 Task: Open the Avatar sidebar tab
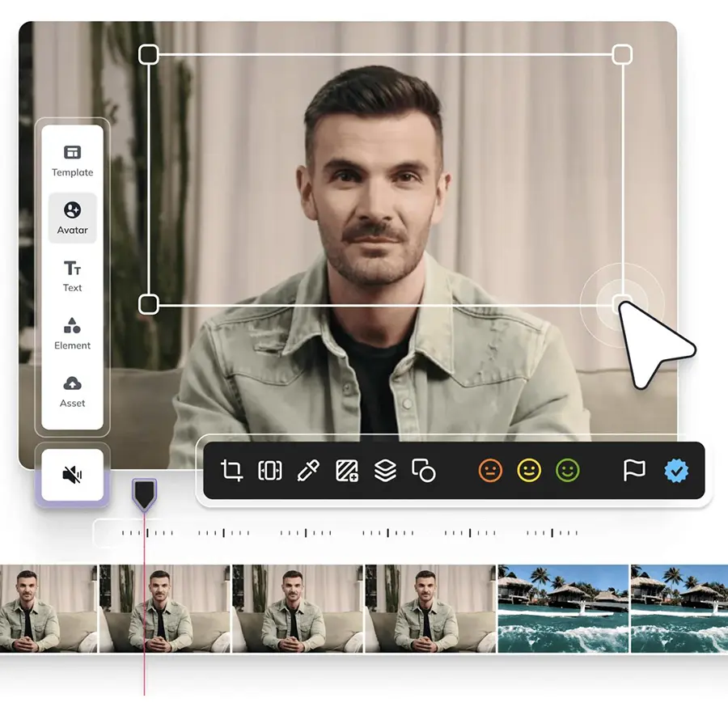[x=73, y=218]
